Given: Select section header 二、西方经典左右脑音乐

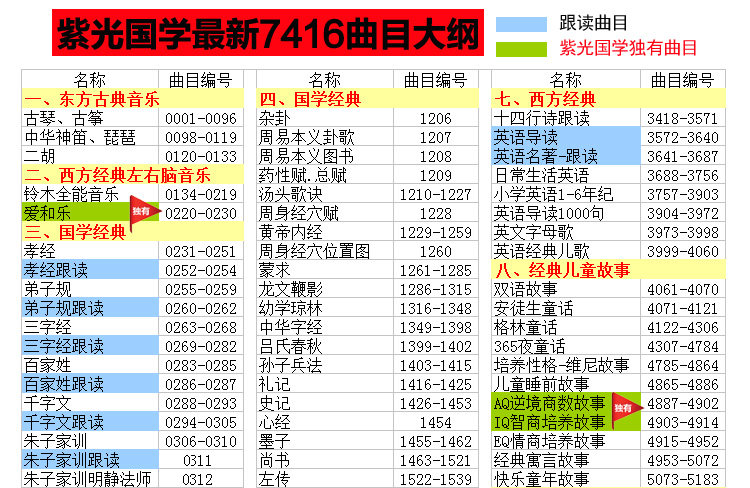Looking at the screenshot, I should [132, 175].
